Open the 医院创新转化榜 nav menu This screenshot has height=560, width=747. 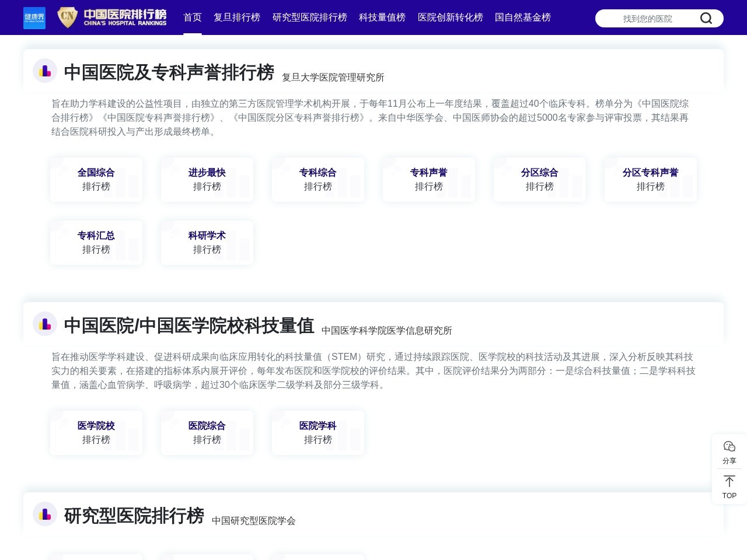(x=451, y=17)
